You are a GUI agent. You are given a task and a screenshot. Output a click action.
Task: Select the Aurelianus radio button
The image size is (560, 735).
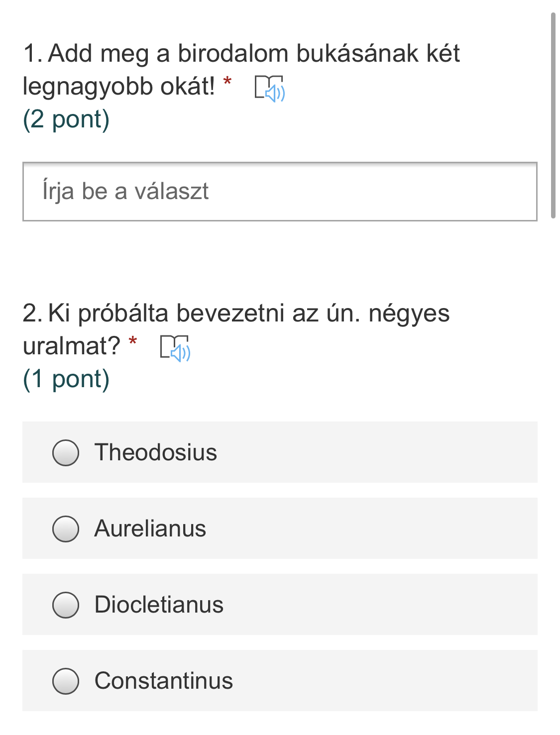tap(66, 528)
